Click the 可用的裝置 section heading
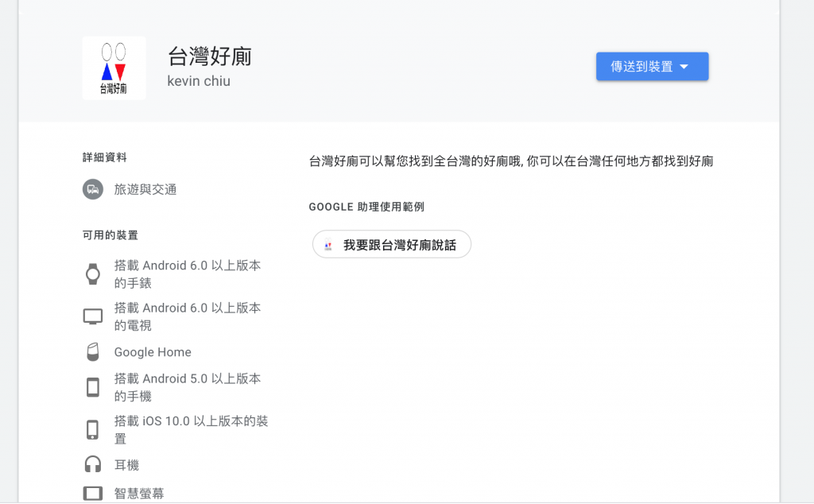The image size is (814, 504). 110,235
